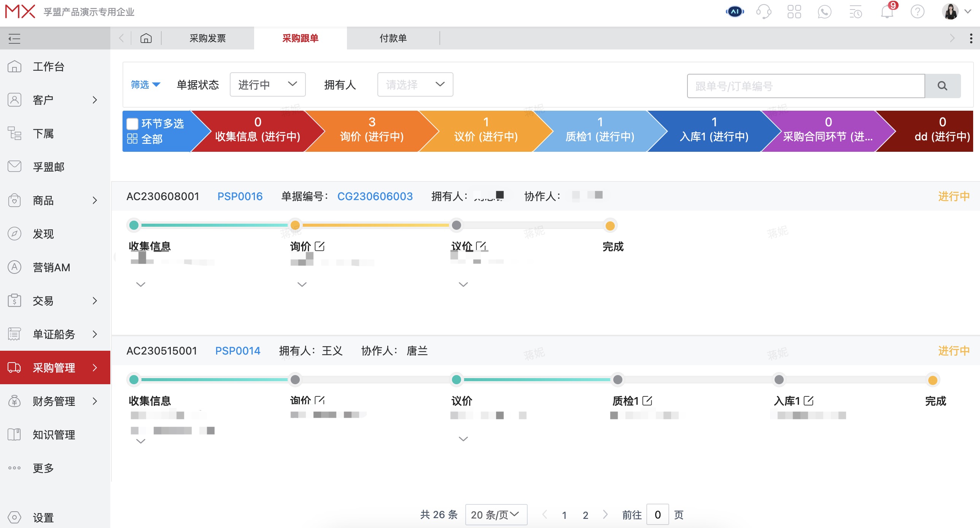Collapse the left sidebar
Viewport: 980px width, 528px height.
pyautogui.click(x=14, y=38)
